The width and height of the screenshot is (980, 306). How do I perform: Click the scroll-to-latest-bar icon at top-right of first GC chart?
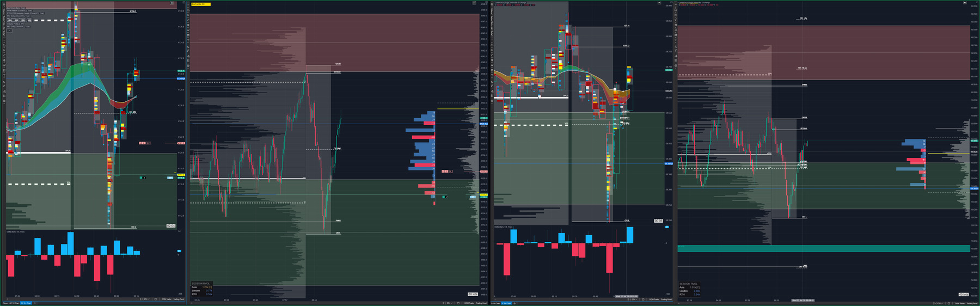point(171,3)
